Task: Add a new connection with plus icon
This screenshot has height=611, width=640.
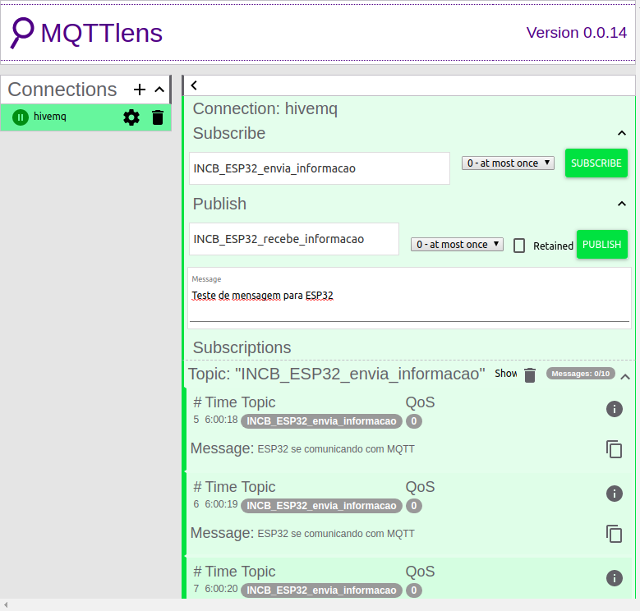Action: point(140,89)
